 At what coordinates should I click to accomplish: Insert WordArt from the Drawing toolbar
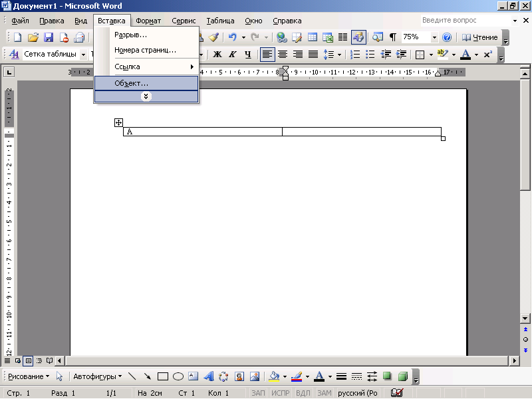(208, 376)
